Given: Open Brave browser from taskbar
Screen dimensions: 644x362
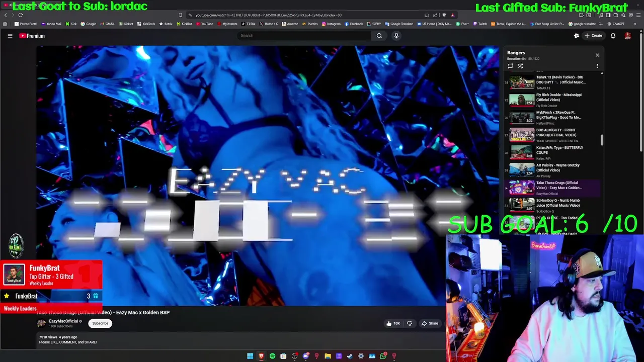Looking at the screenshot, I should pos(261,356).
